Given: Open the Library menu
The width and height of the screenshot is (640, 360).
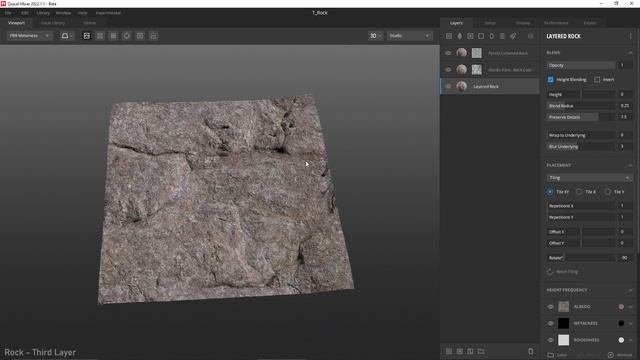Looking at the screenshot, I should [x=43, y=13].
